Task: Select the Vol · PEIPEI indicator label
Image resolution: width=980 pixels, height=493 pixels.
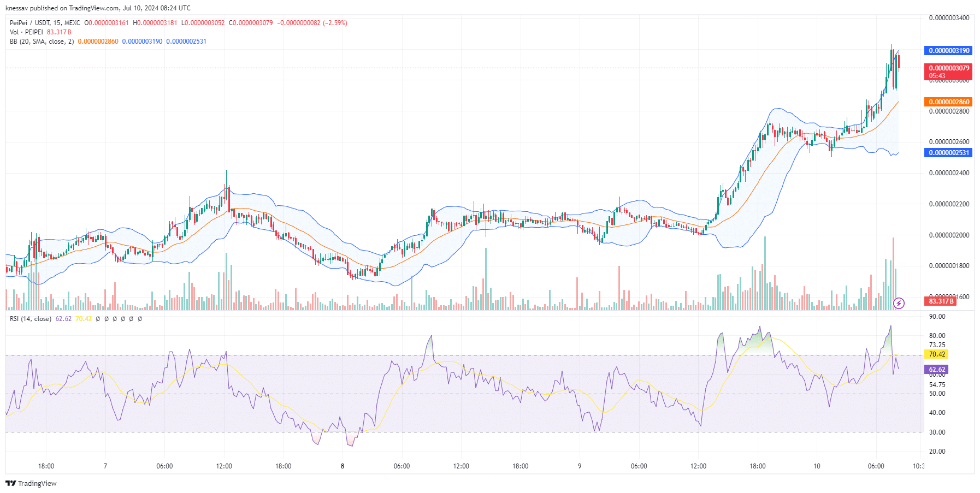Action: point(26,32)
